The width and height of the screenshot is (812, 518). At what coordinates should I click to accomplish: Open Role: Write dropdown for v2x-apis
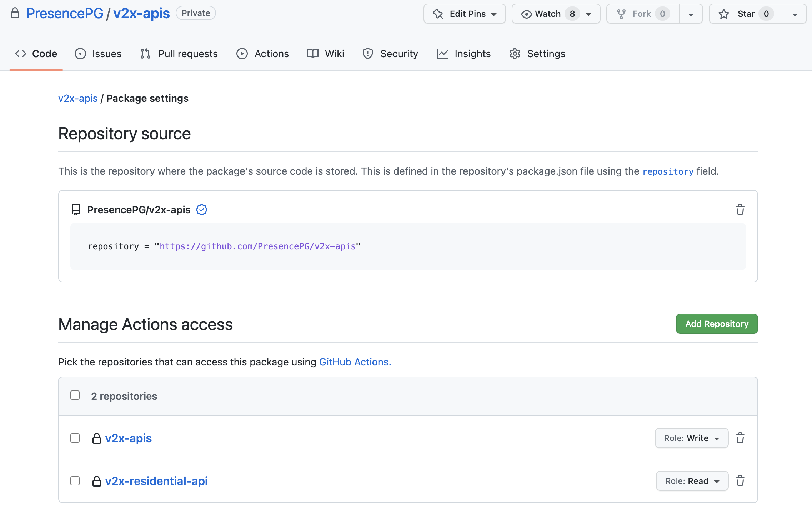tap(692, 438)
